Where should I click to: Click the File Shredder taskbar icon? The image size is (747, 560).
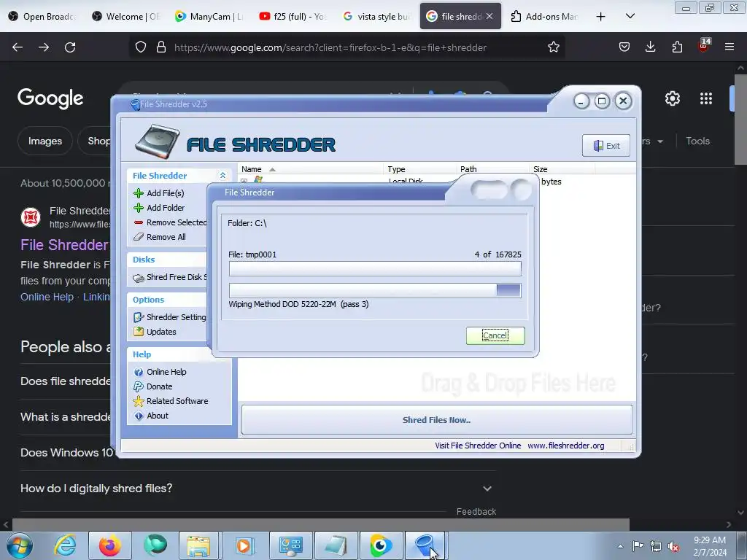(x=425, y=545)
